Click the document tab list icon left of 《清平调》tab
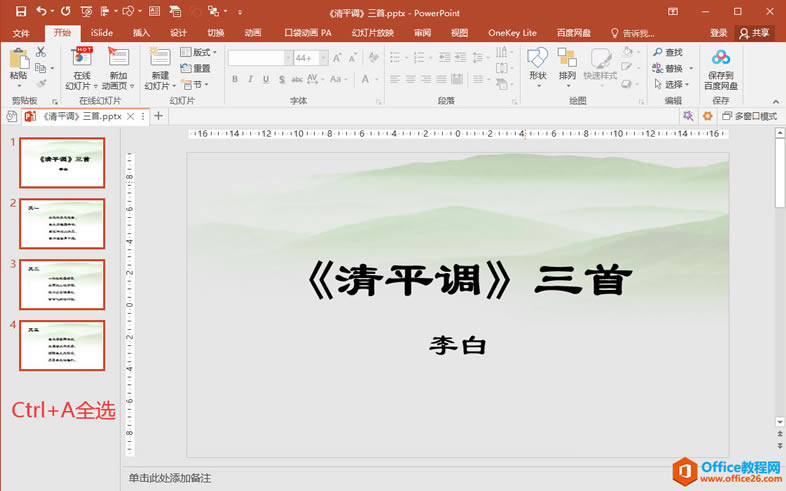The width and height of the screenshot is (786, 491). click(x=11, y=116)
